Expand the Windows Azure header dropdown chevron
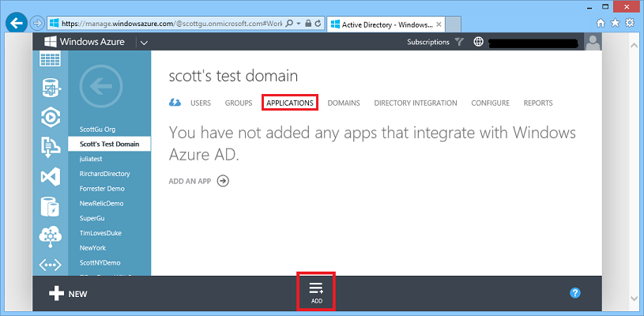The width and height of the screenshot is (644, 316). coord(144,42)
